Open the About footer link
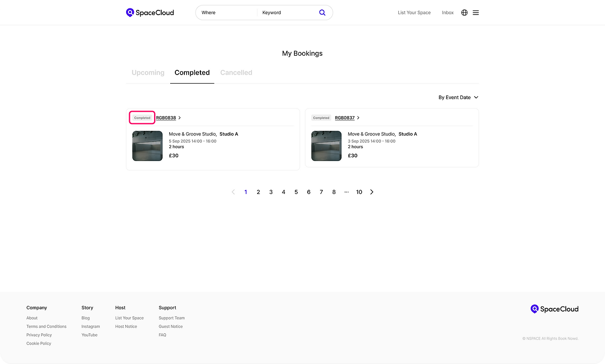The image size is (605, 364). 32,318
